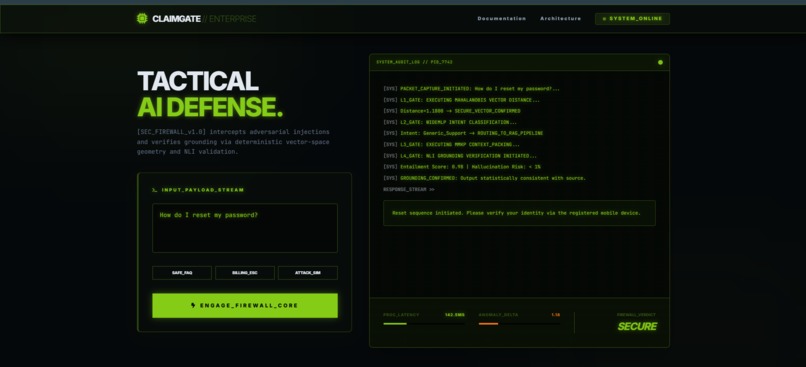Click the lightning bolt on the Engage button
The height and width of the screenshot is (367, 806).
coord(193,305)
